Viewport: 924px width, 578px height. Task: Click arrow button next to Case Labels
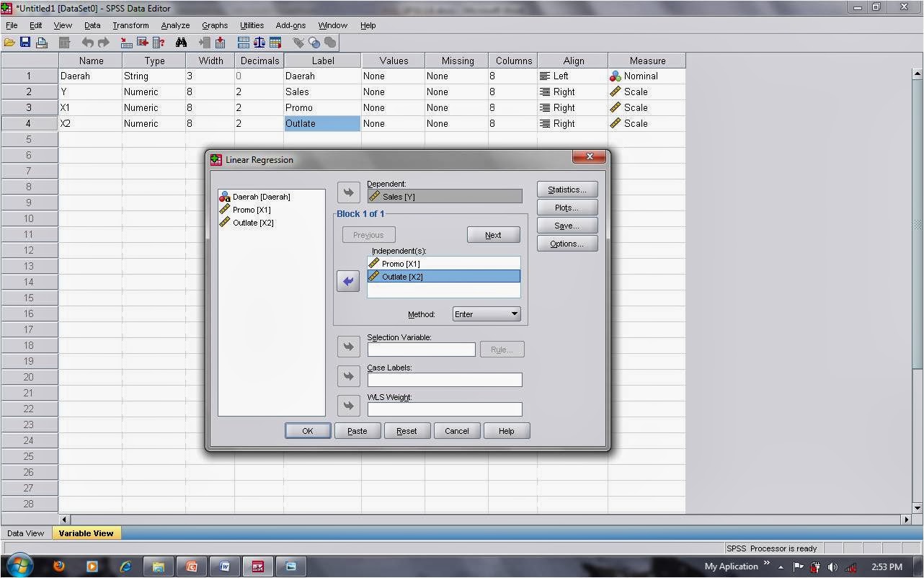(349, 376)
